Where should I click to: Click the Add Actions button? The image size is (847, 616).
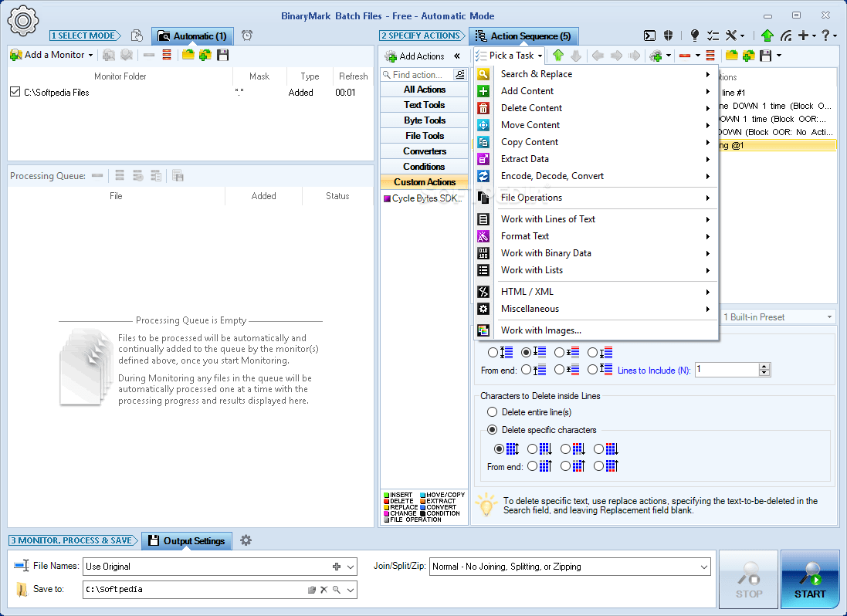pyautogui.click(x=415, y=56)
